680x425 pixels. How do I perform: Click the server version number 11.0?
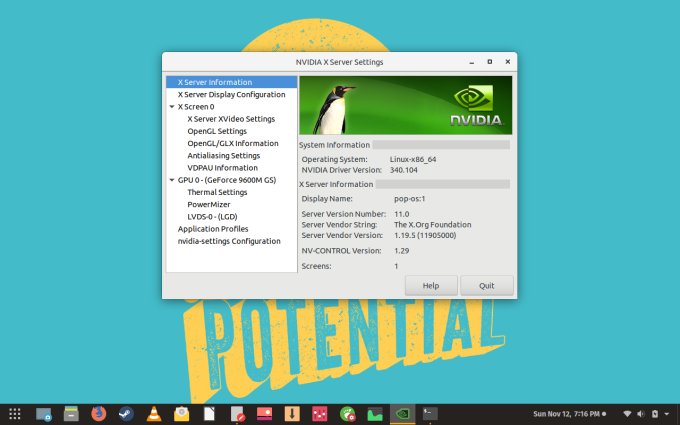point(402,214)
